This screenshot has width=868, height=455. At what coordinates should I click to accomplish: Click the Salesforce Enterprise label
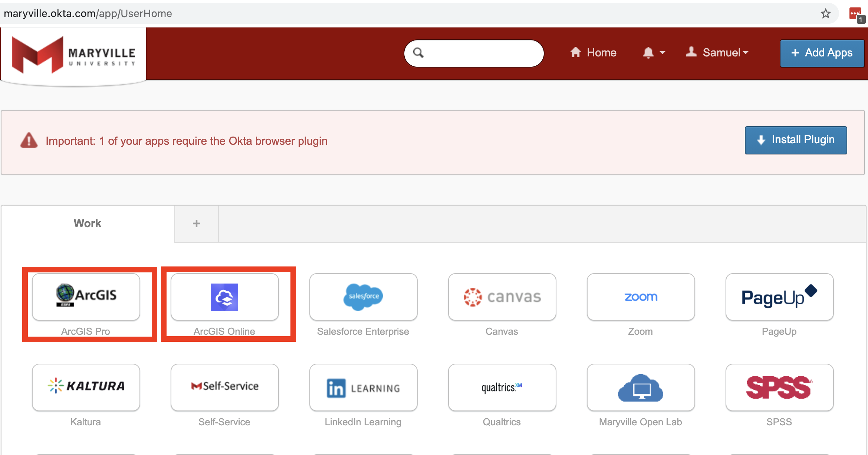point(363,331)
